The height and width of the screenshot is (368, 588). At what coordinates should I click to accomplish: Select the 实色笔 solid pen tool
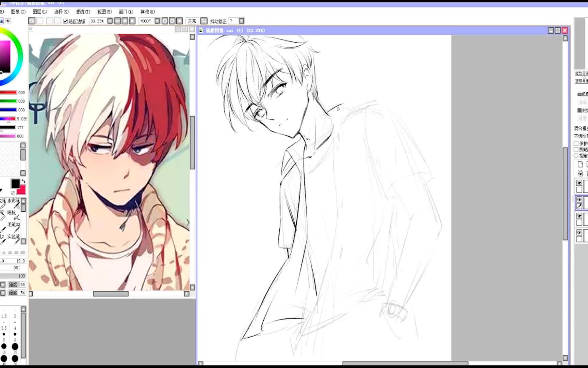[14, 239]
